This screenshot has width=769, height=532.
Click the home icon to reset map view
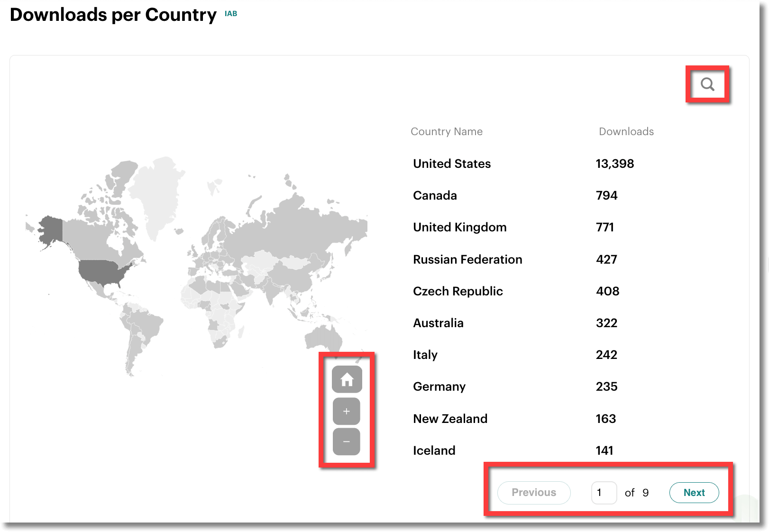pyautogui.click(x=347, y=379)
